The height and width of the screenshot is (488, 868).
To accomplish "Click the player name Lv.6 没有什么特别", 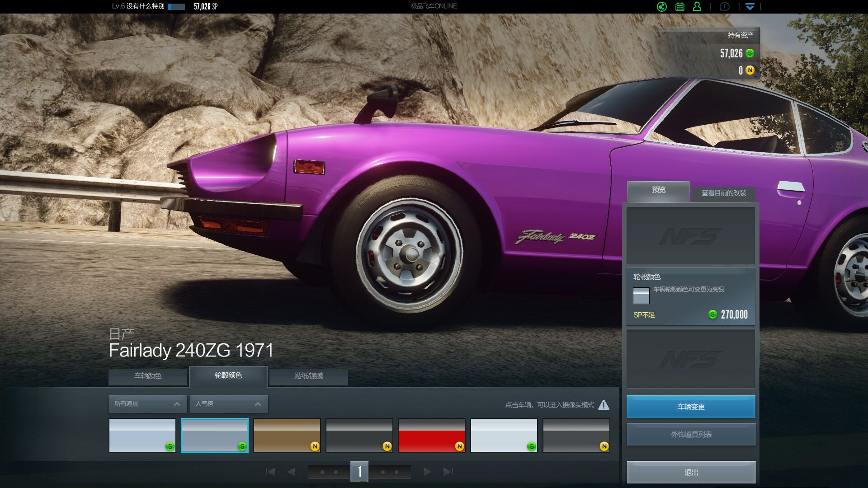I will coord(138,6).
